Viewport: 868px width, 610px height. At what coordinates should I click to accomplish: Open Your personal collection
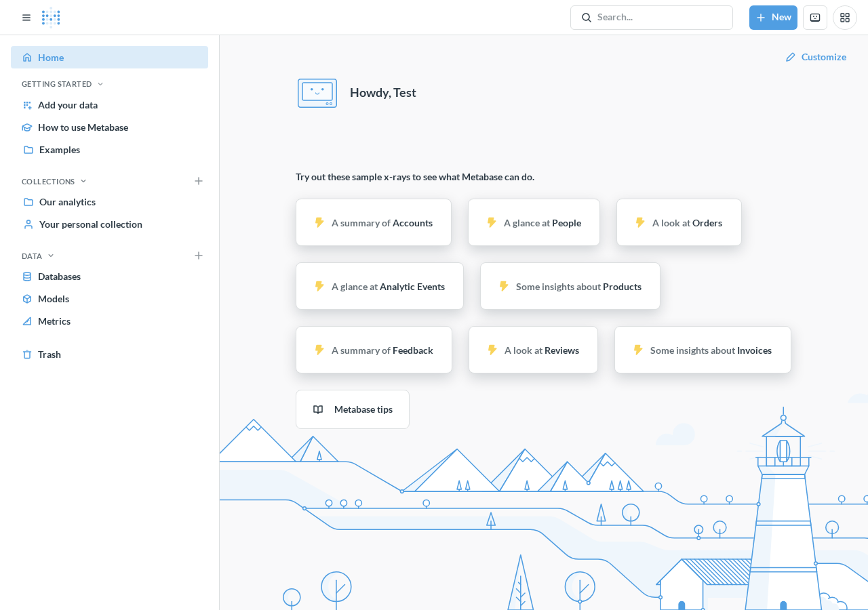(x=109, y=224)
